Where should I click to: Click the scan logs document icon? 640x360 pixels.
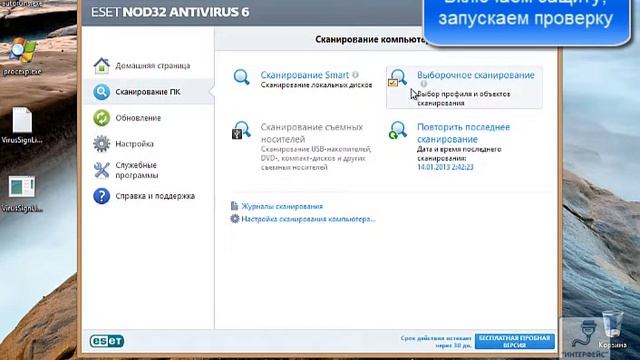point(234,206)
